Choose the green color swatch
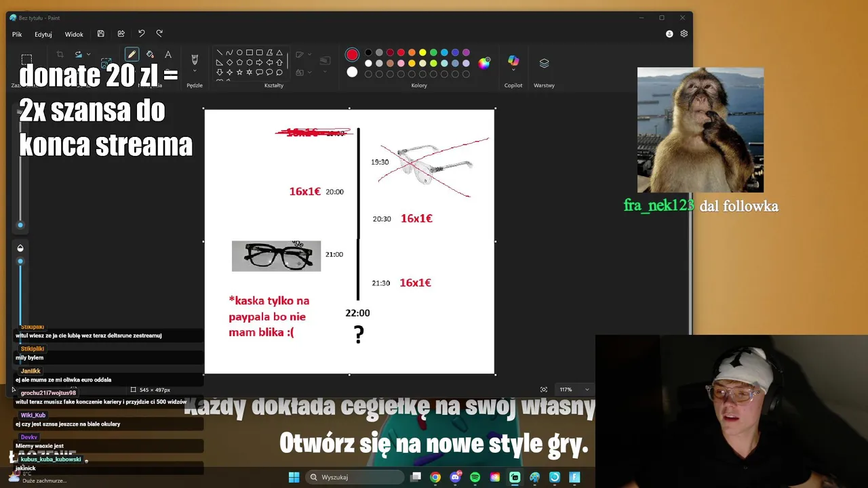The height and width of the screenshot is (488, 868). pyautogui.click(x=433, y=52)
